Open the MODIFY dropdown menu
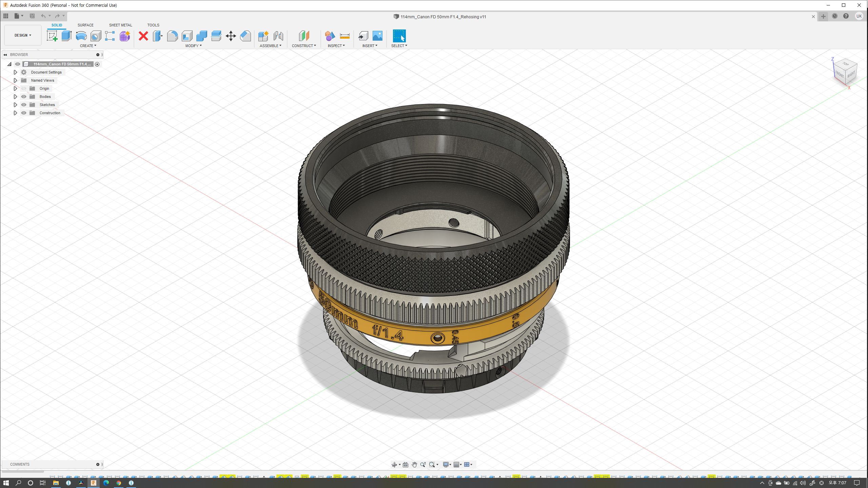The width and height of the screenshot is (868, 488). pos(193,46)
